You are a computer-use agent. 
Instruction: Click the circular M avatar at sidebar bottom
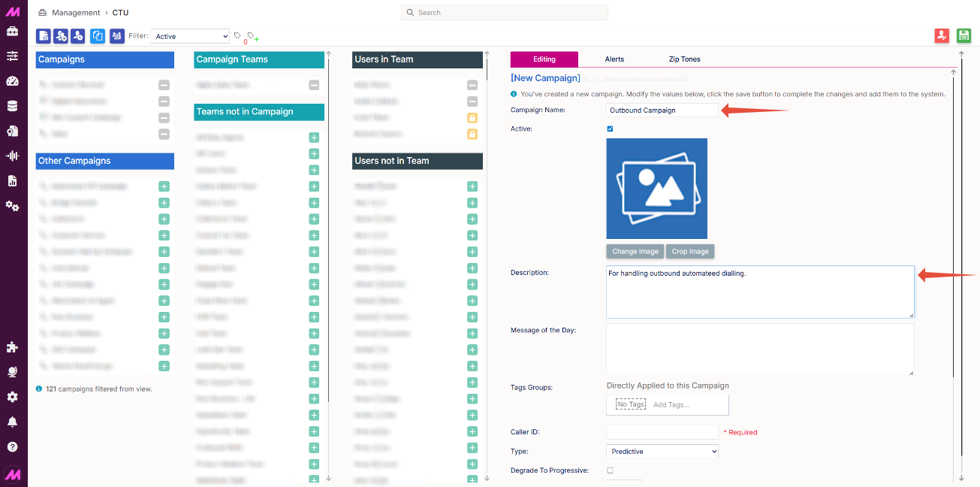pyautogui.click(x=12, y=474)
